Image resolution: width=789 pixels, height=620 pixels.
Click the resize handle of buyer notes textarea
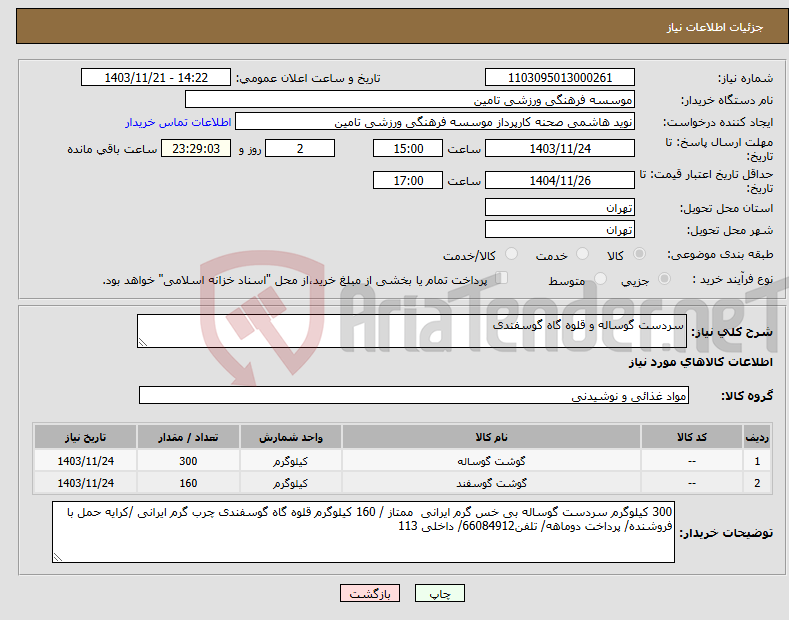[x=58, y=557]
